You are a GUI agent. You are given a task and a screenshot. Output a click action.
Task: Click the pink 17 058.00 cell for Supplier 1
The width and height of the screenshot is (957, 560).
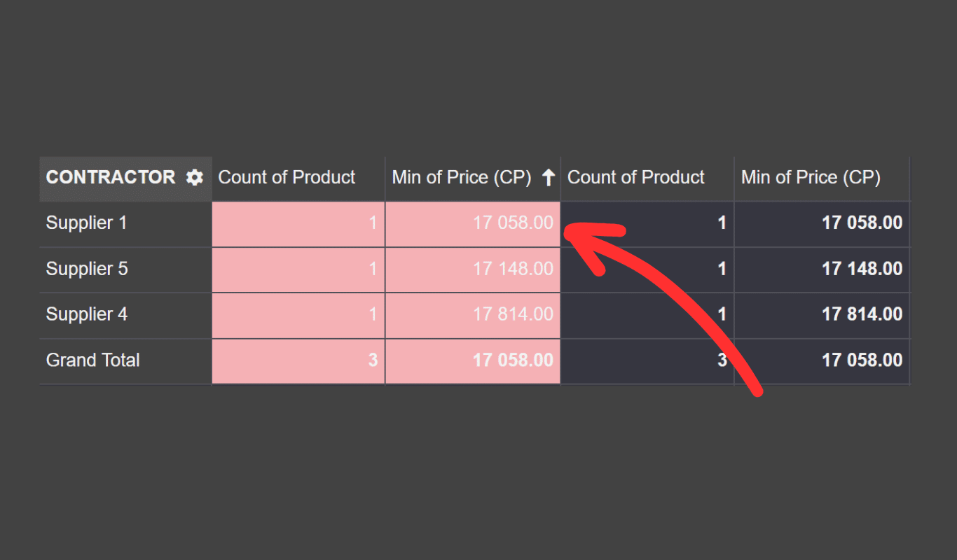click(513, 223)
